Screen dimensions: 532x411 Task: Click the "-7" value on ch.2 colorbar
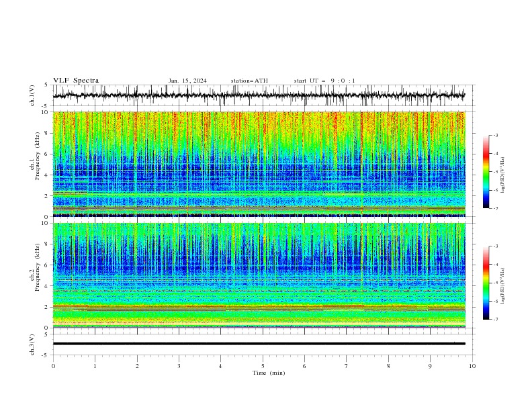coord(495,320)
